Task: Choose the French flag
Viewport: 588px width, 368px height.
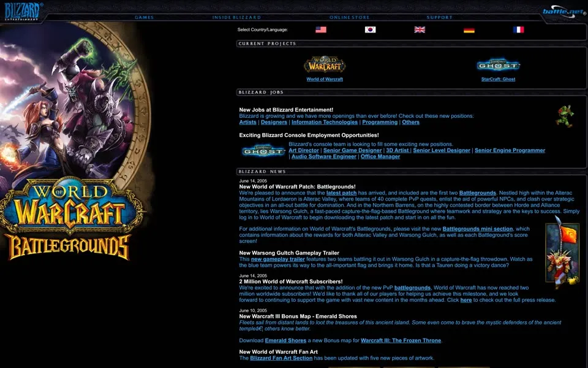Action: (519, 29)
